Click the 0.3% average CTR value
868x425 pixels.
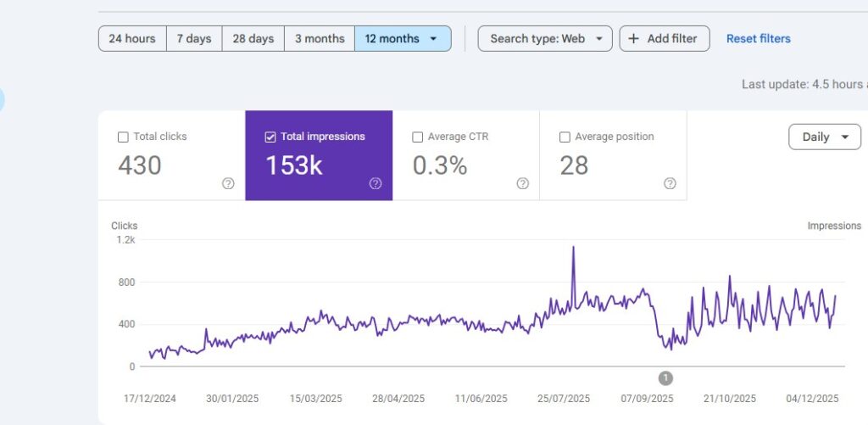440,165
